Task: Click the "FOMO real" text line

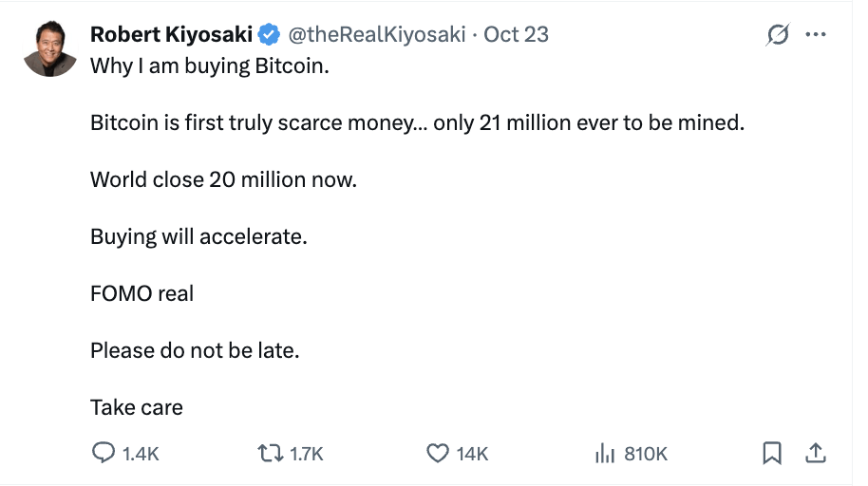Action: coord(142,293)
